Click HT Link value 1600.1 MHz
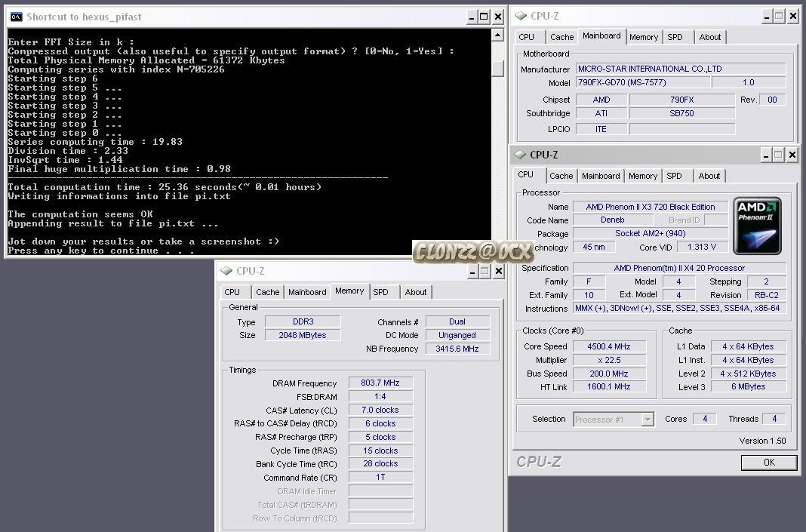The image size is (806, 532). [x=609, y=386]
